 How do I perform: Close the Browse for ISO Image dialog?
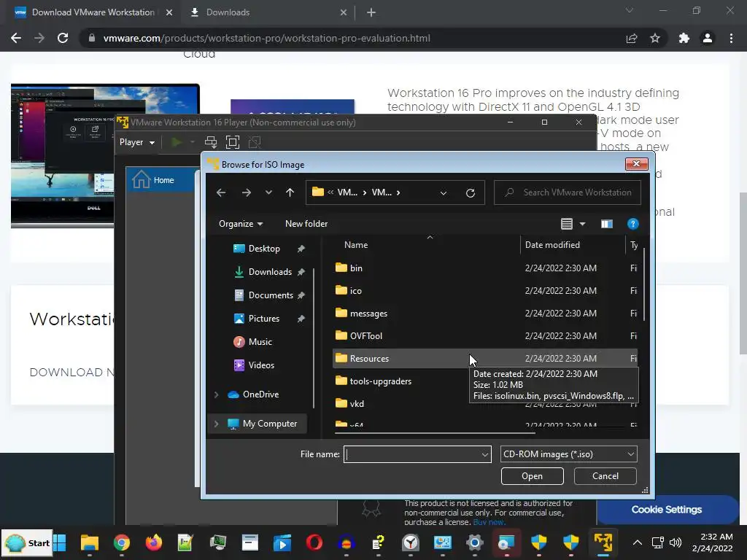click(636, 164)
